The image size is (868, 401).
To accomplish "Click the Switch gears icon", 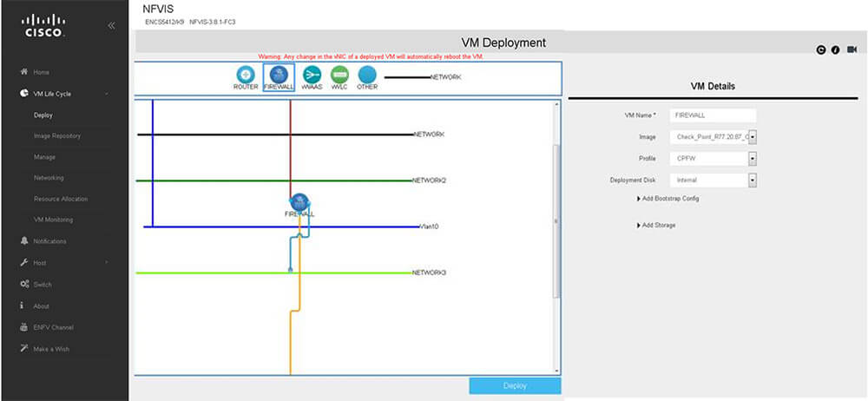I will [23, 284].
